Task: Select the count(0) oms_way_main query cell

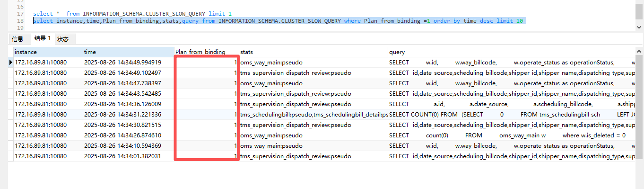Action: [x=511, y=135]
